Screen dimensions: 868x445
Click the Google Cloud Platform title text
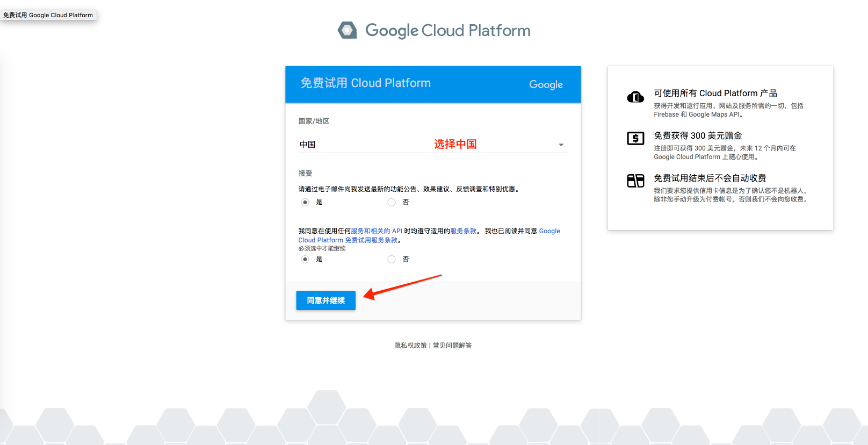[x=448, y=31]
